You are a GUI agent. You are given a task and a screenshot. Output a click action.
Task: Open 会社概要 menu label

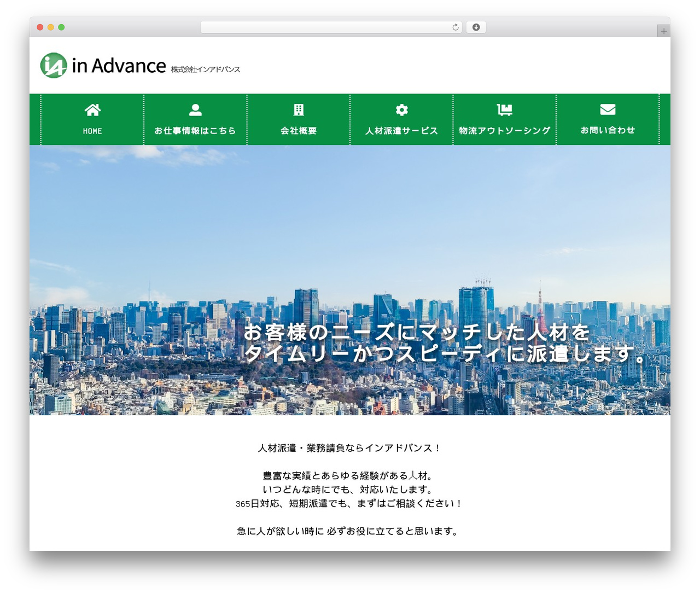coord(299,131)
